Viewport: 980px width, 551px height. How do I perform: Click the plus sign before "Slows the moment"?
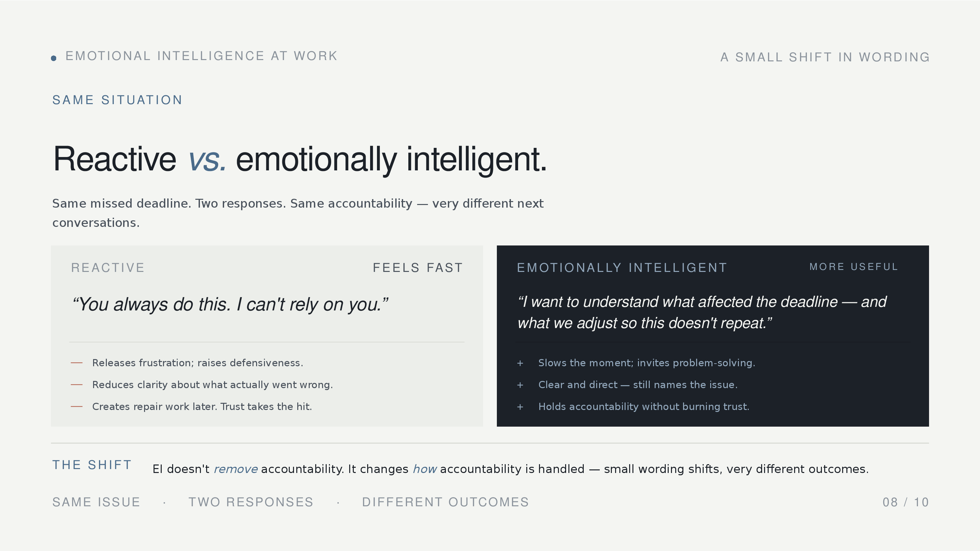pos(520,364)
